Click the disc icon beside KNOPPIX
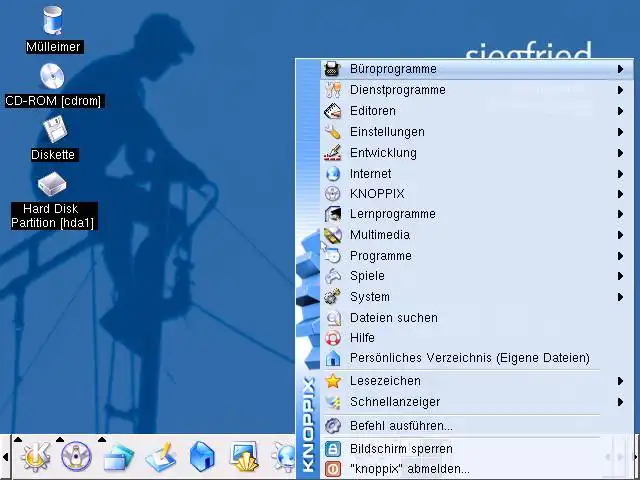640x480 pixels. [333, 194]
